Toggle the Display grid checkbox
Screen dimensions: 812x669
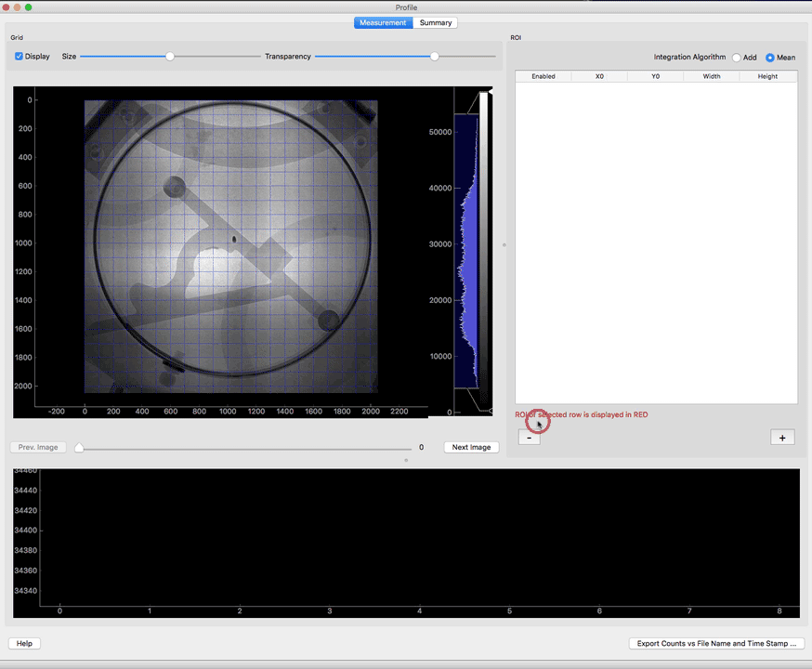[x=20, y=57]
